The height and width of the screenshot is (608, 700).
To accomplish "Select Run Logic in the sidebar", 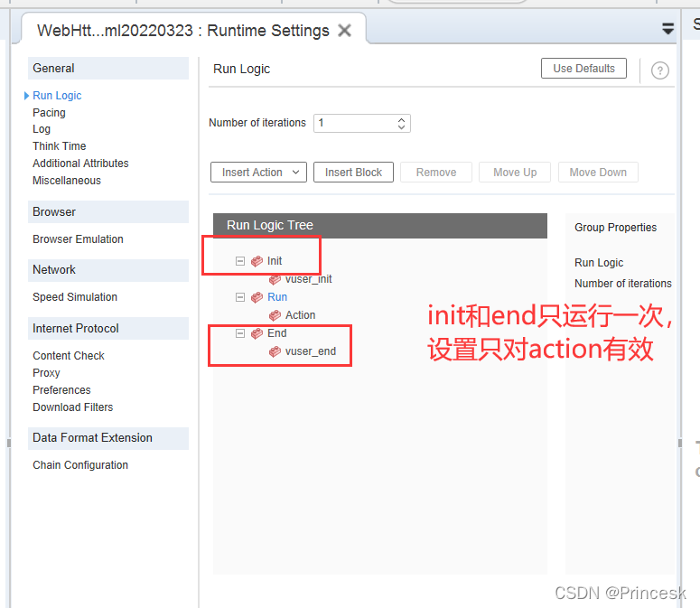I will pyautogui.click(x=57, y=96).
